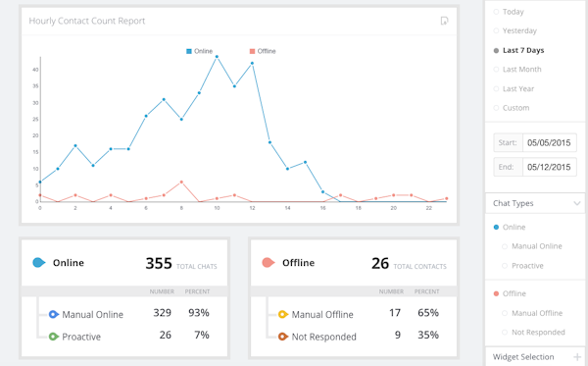Screen dimensions: 588x366
Task: Click the Manual Offline row label
Action: [x=322, y=315]
